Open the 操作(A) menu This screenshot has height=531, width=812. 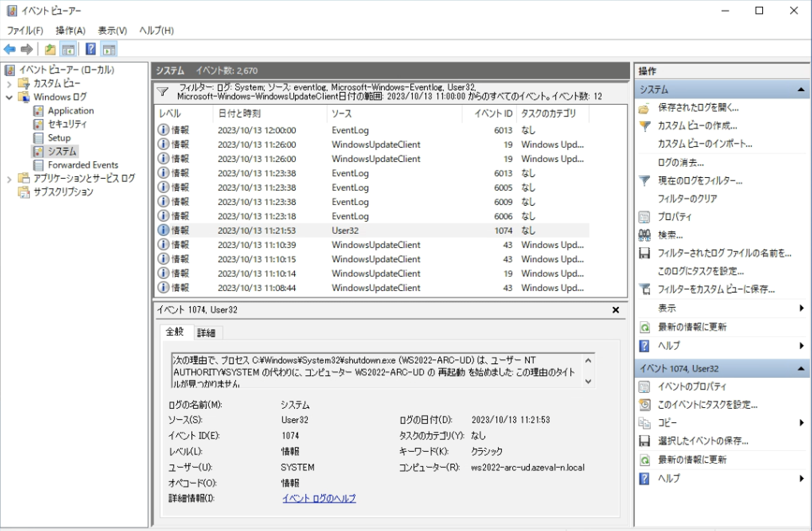(70, 31)
